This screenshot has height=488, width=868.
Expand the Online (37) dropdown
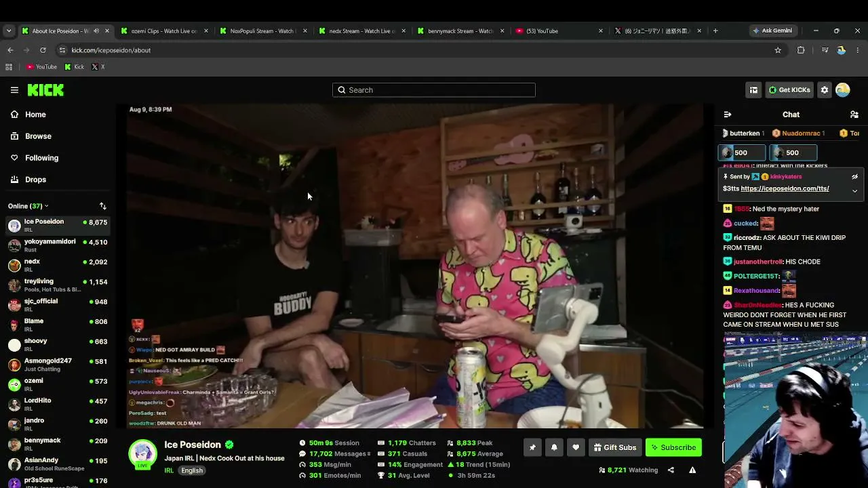coord(28,206)
